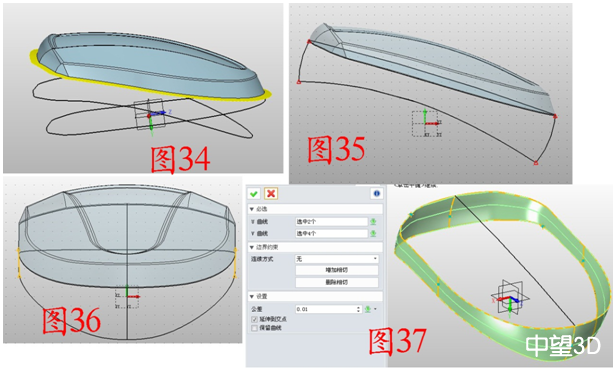Collapse the 边界约束 section

click(252, 247)
